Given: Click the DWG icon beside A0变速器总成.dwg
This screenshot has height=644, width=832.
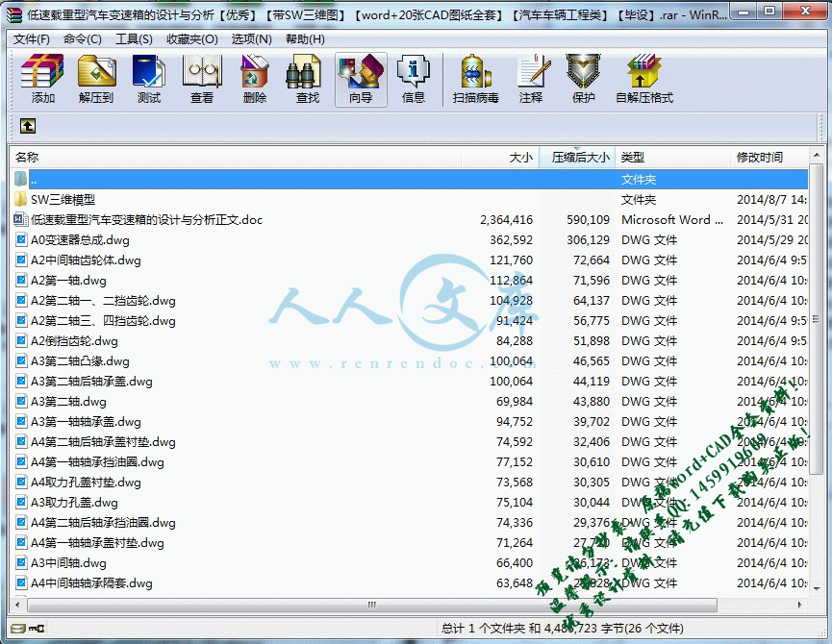Looking at the screenshot, I should tap(21, 239).
